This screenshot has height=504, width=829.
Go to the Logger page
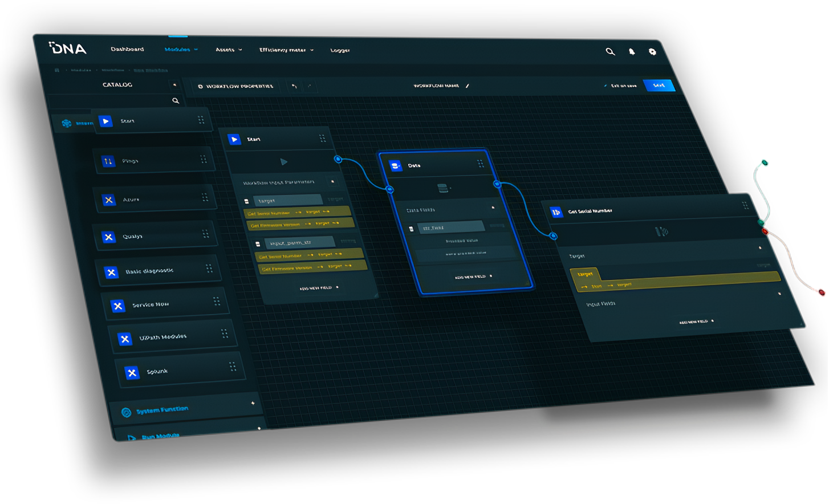[340, 51]
